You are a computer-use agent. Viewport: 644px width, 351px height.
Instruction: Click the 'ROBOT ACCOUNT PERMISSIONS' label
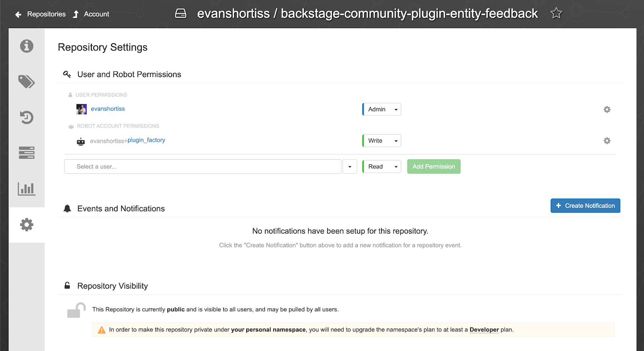point(118,126)
